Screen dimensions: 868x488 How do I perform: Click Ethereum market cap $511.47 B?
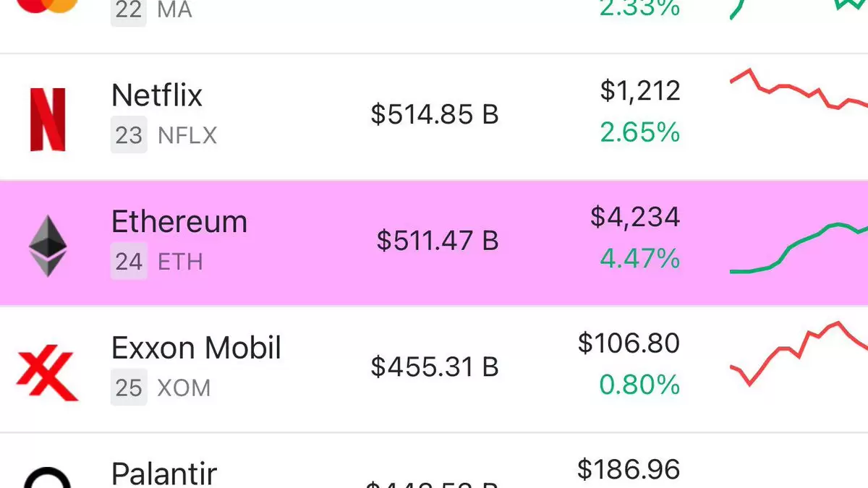(x=438, y=240)
